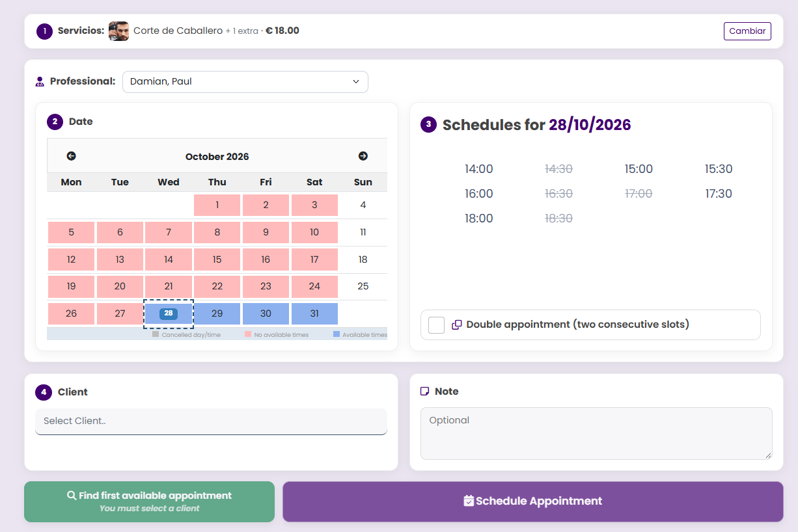Click unavailable day October 13
Viewport: 798px width, 532px height.
coord(120,259)
